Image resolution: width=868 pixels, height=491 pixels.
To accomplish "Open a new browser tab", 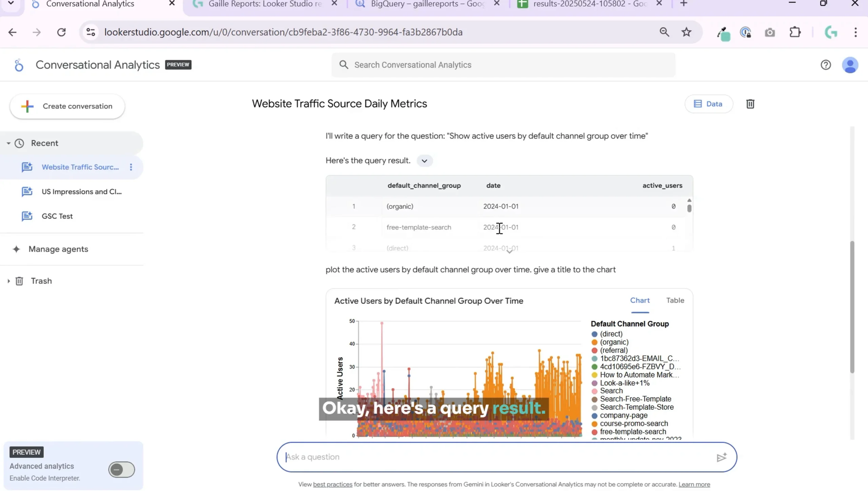I will [x=684, y=4].
